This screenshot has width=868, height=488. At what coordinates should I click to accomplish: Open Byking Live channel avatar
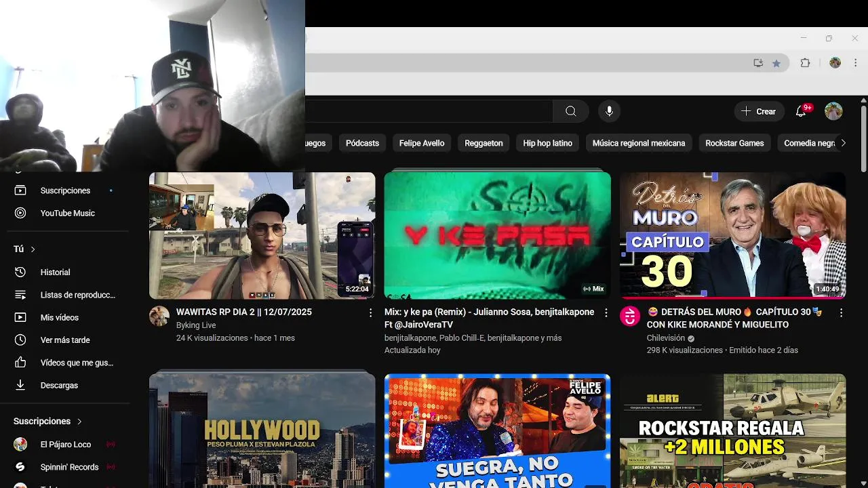point(159,317)
